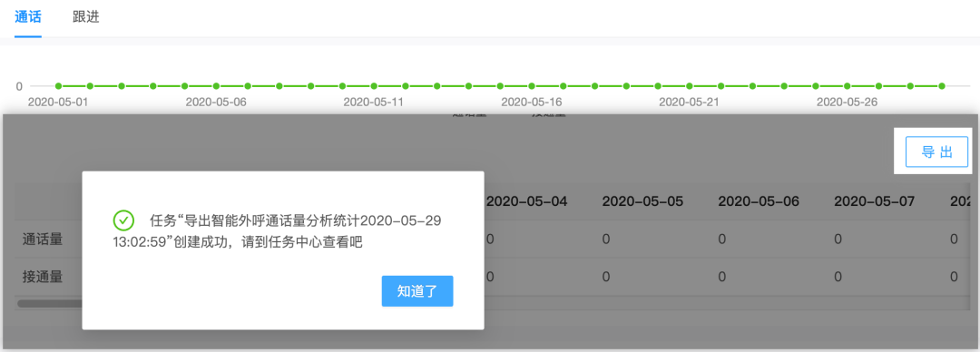
Task: Select chart point above 2020-05-26
Action: tap(847, 85)
